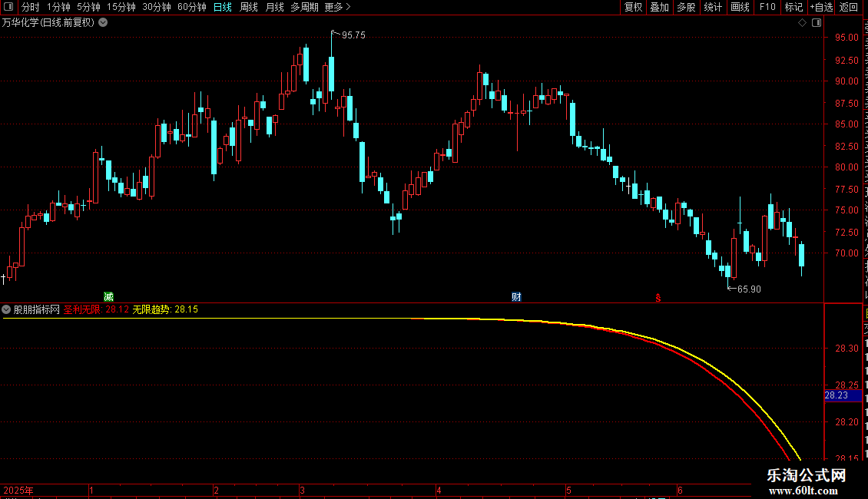868x499 pixels.
Task: Click the 标记 mark button
Action: (x=793, y=7)
